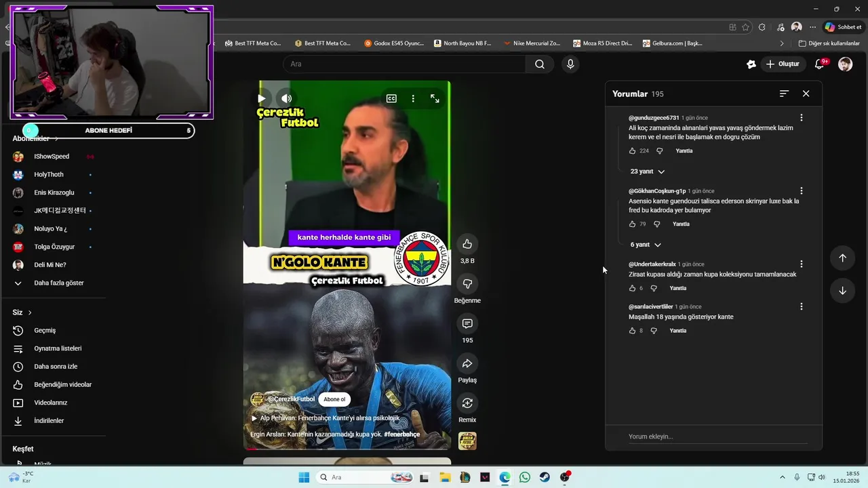Open the Short's sound thumbnail
This screenshot has width=868, height=488.
point(467,441)
